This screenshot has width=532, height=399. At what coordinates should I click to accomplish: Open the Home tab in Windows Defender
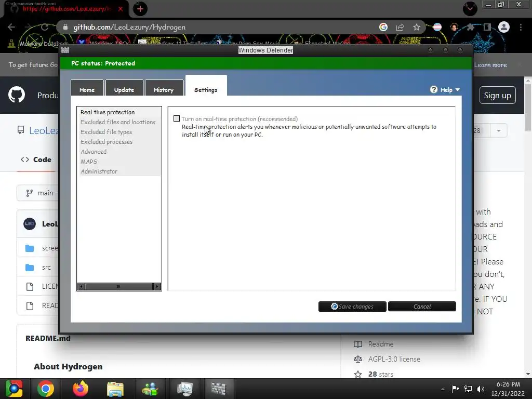(x=87, y=88)
